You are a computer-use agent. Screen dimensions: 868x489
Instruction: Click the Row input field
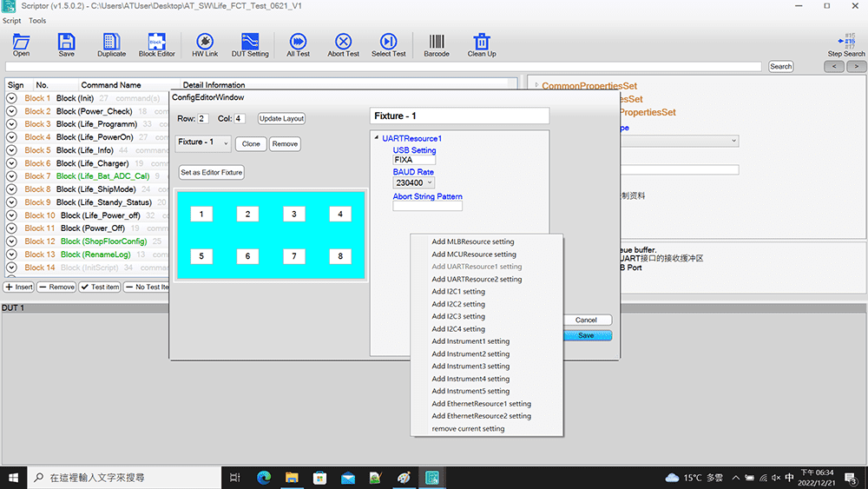203,118
